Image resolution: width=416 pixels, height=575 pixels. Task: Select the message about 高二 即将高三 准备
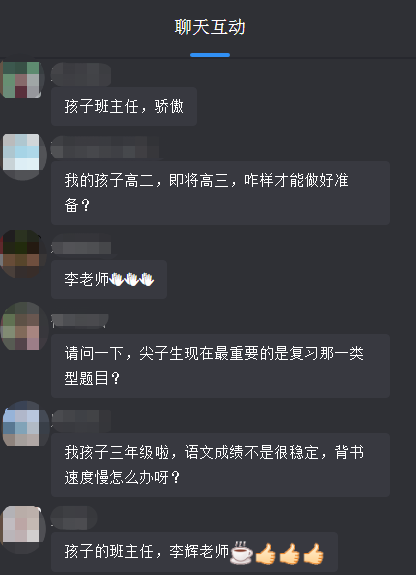[x=220, y=193]
